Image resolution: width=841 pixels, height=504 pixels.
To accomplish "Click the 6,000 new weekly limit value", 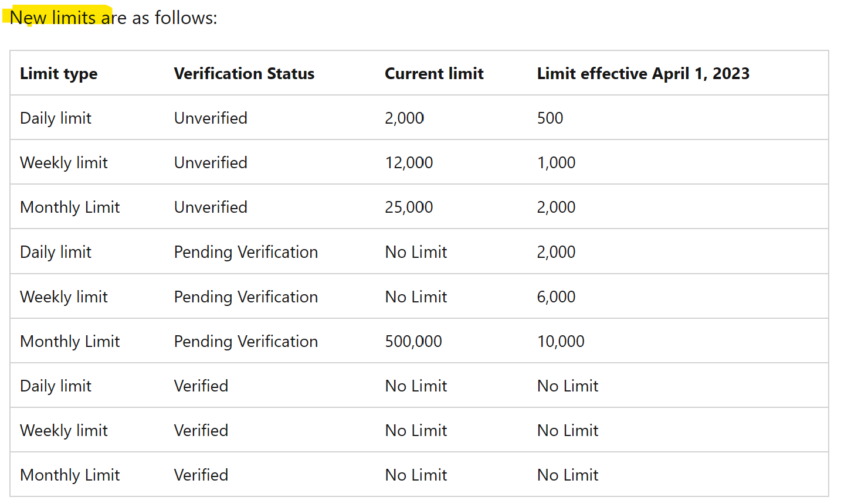I will [x=556, y=297].
